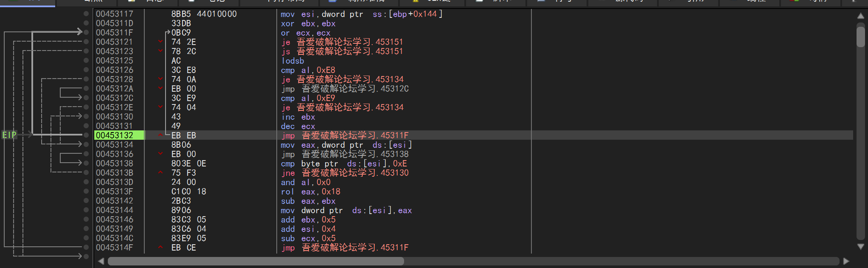The image size is (868, 268).
Task: Click the red jump arrow on row 00453128
Action: [x=160, y=79]
